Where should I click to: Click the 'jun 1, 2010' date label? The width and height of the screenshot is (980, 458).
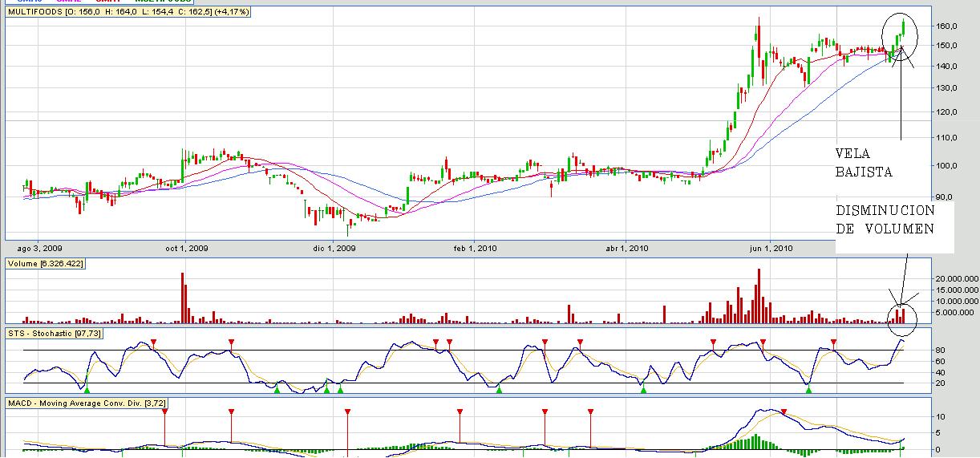pyautogui.click(x=771, y=249)
